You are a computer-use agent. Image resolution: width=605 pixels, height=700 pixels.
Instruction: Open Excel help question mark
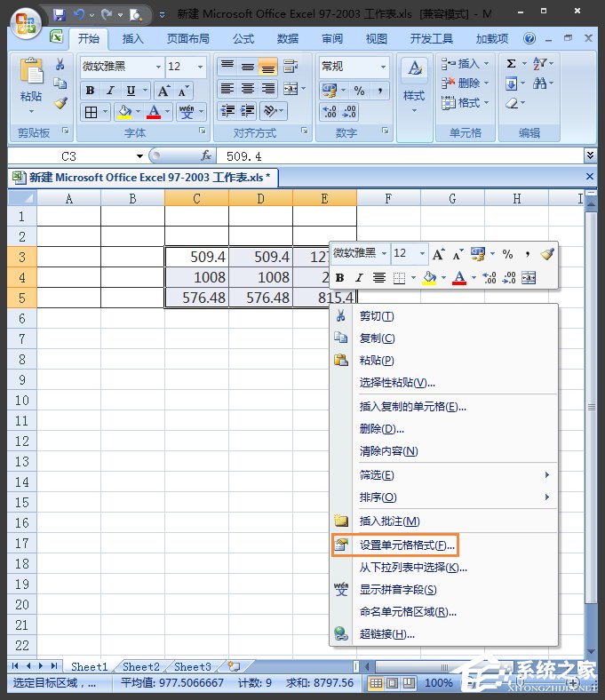click(529, 38)
